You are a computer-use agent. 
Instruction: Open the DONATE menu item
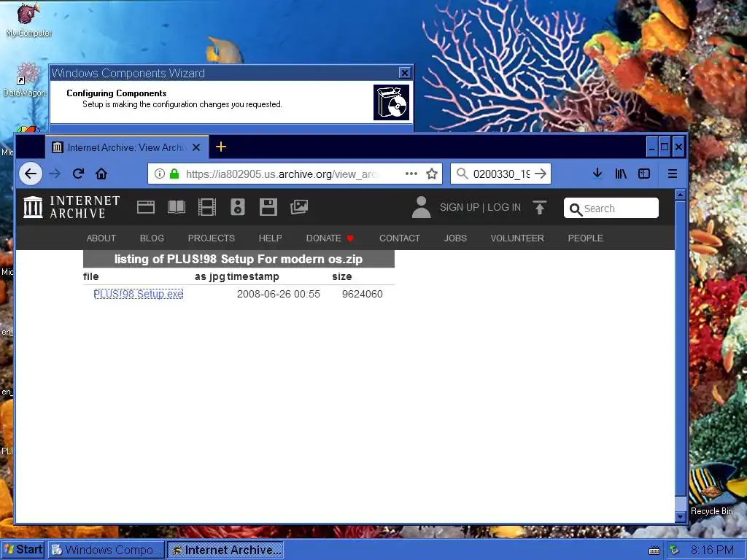coord(330,238)
